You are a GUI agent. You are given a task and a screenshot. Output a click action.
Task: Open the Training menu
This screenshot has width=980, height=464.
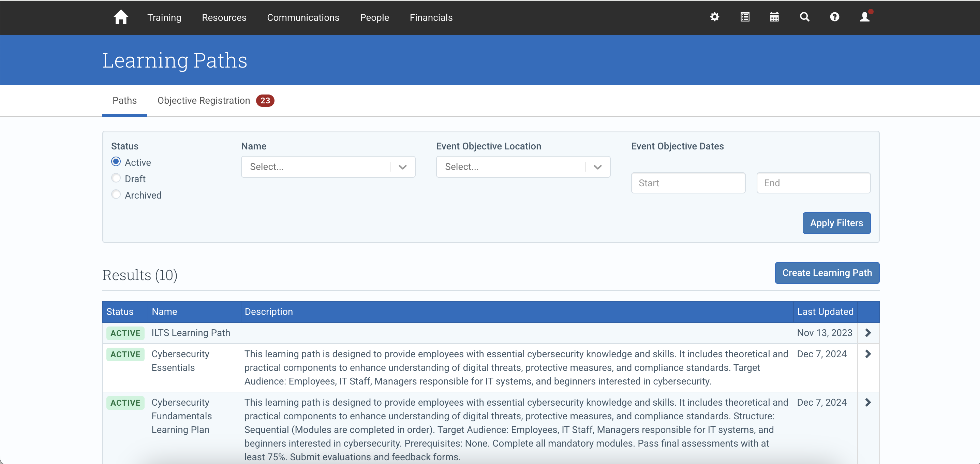(x=164, y=17)
